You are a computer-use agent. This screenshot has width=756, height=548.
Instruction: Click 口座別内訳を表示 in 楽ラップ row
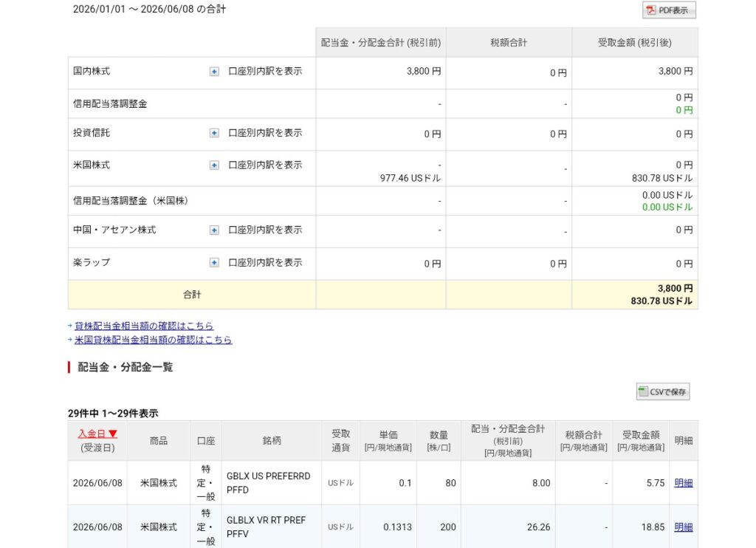click(265, 262)
